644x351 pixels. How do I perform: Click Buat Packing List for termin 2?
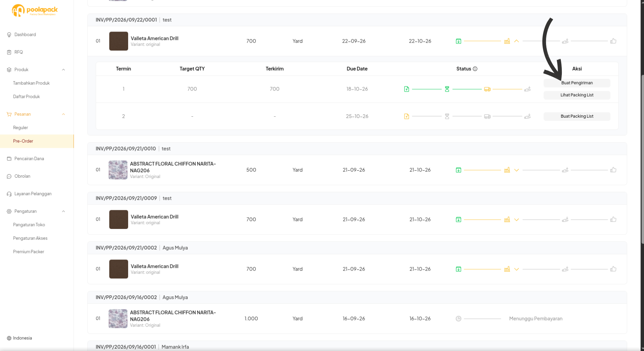pyautogui.click(x=577, y=116)
